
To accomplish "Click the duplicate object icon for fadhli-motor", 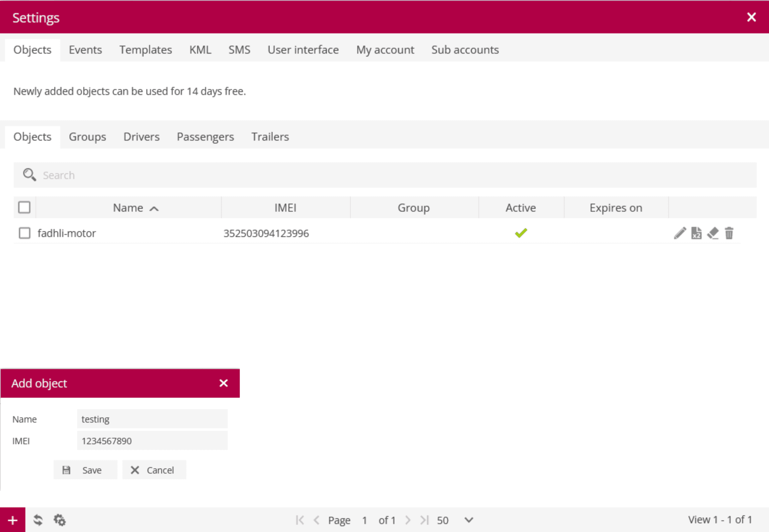I will tap(696, 233).
